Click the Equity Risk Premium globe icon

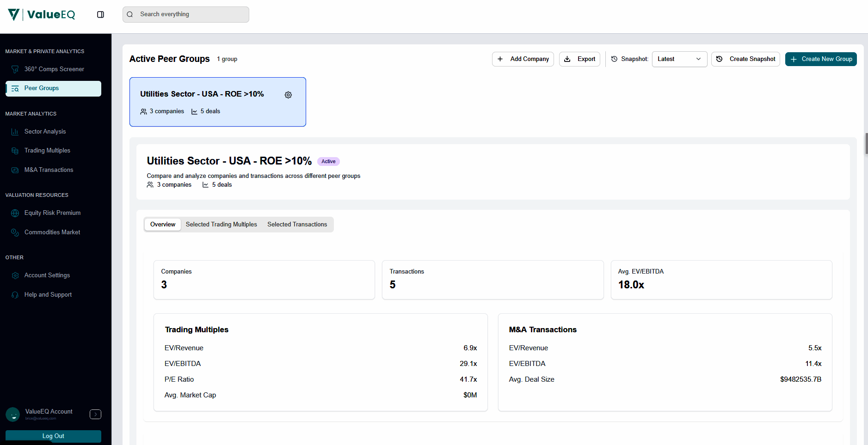pos(15,213)
